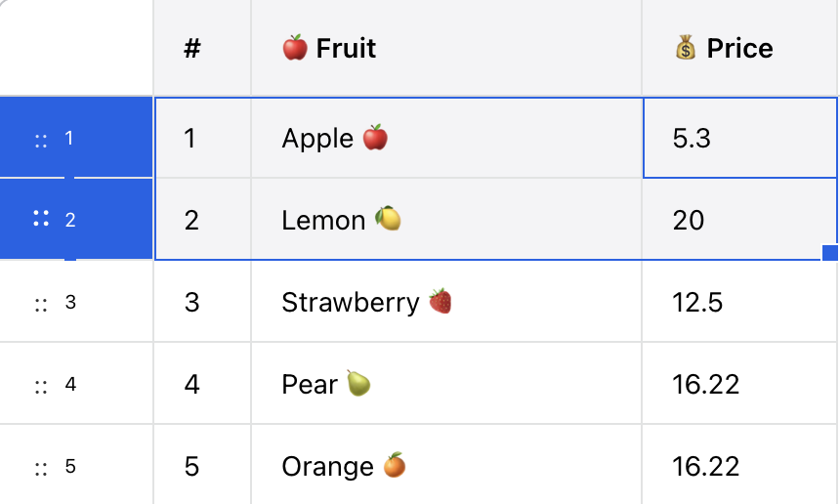Click the Lemon fruit cell
This screenshot has height=504, width=840.
[x=445, y=220]
